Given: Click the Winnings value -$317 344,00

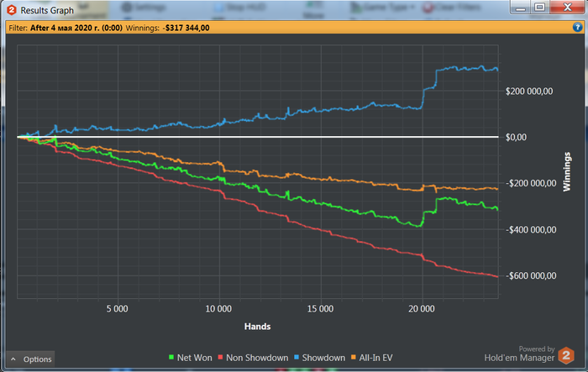Looking at the screenshot, I should pyautogui.click(x=186, y=28).
